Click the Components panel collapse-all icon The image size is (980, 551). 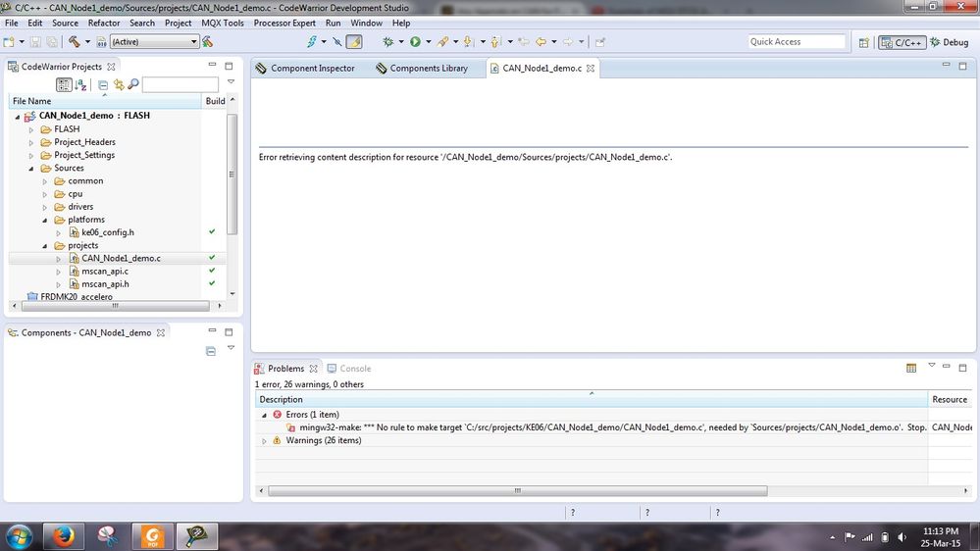coord(211,351)
